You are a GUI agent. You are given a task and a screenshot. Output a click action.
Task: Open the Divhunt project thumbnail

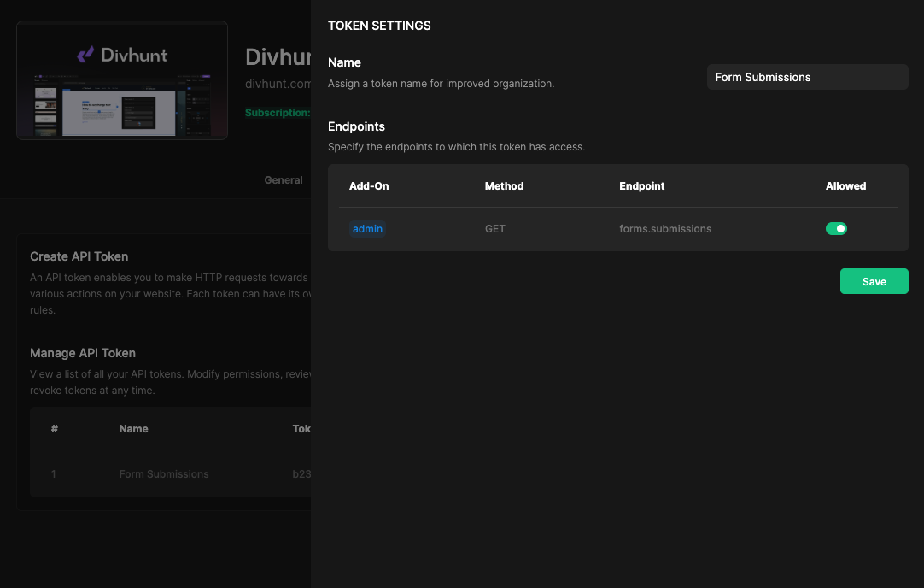122,80
